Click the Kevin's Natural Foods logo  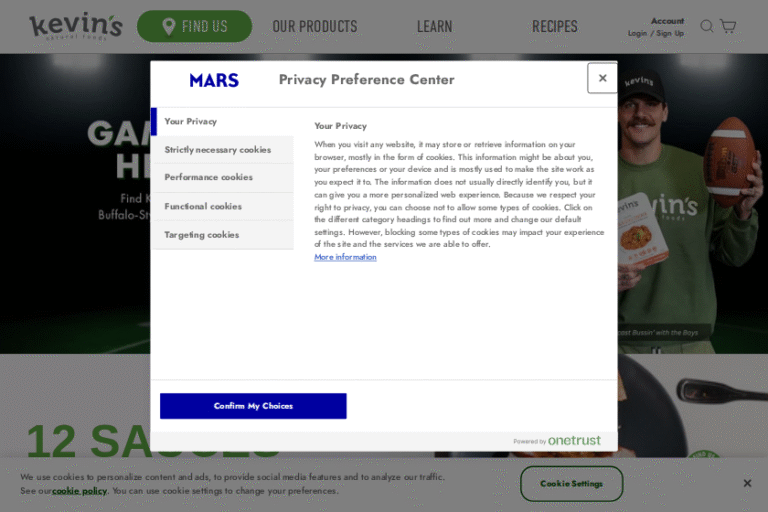tap(76, 26)
